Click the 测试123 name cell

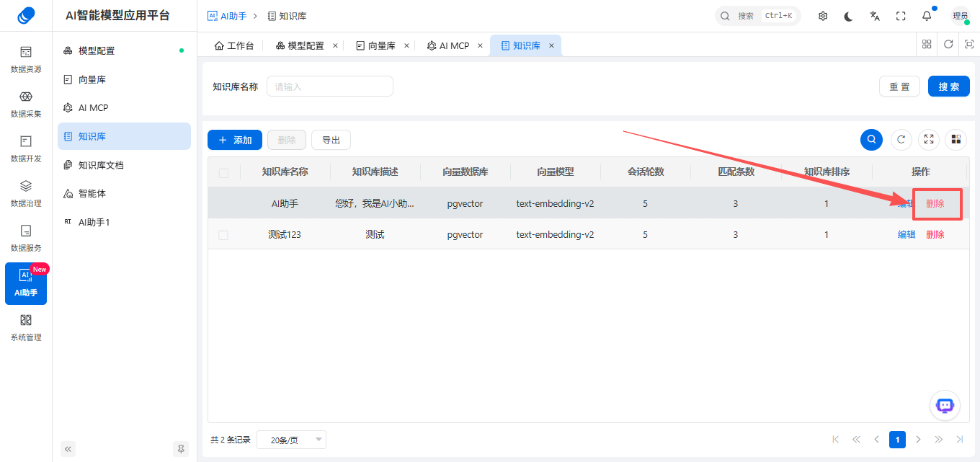point(285,234)
